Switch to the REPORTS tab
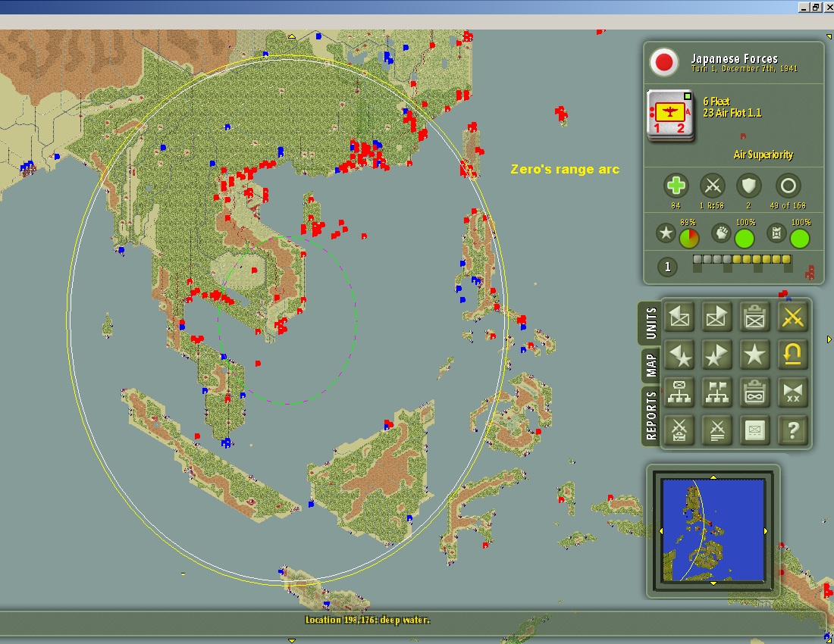This screenshot has width=834, height=644. point(651,415)
